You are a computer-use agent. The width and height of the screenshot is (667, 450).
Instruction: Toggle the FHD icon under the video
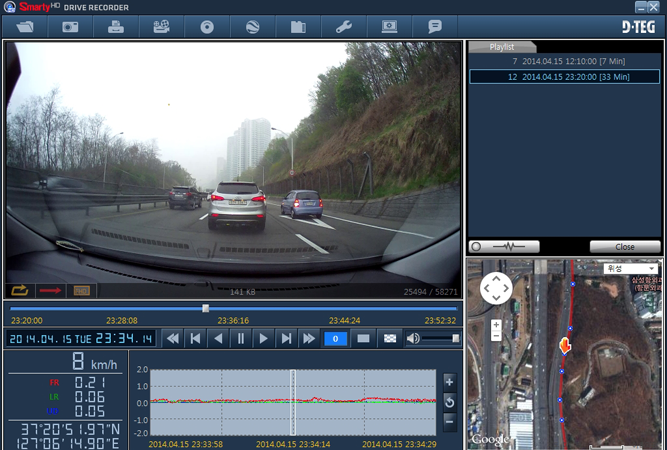click(81, 291)
